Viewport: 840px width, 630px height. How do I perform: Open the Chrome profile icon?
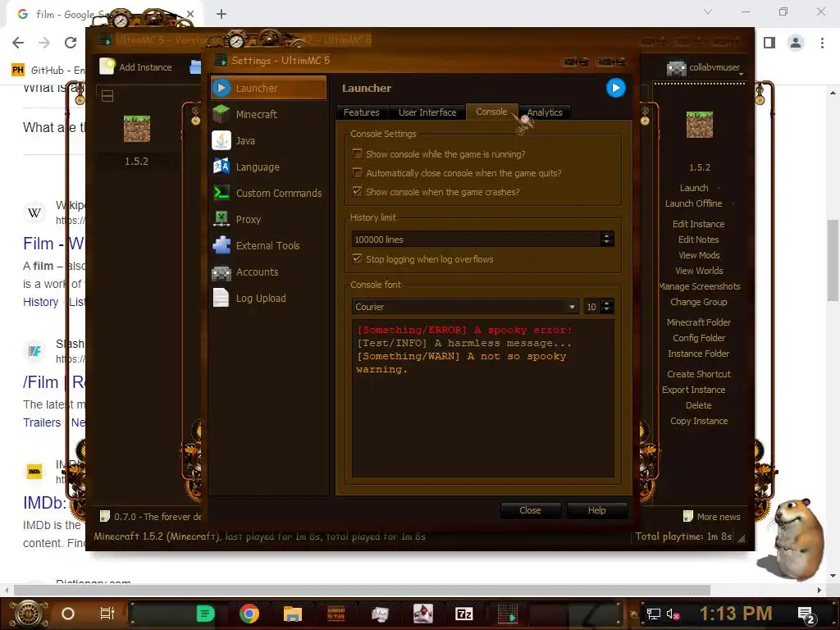click(796, 43)
